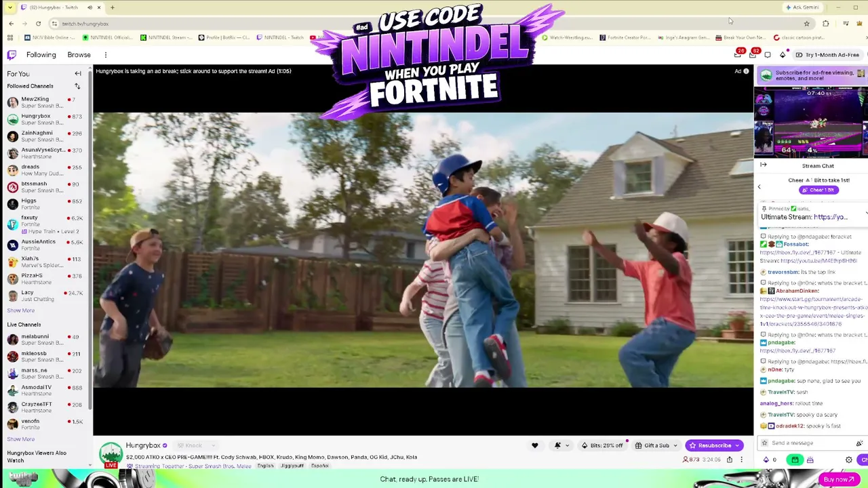Share the Hungrybox stream
The height and width of the screenshot is (488, 868).
click(x=730, y=460)
